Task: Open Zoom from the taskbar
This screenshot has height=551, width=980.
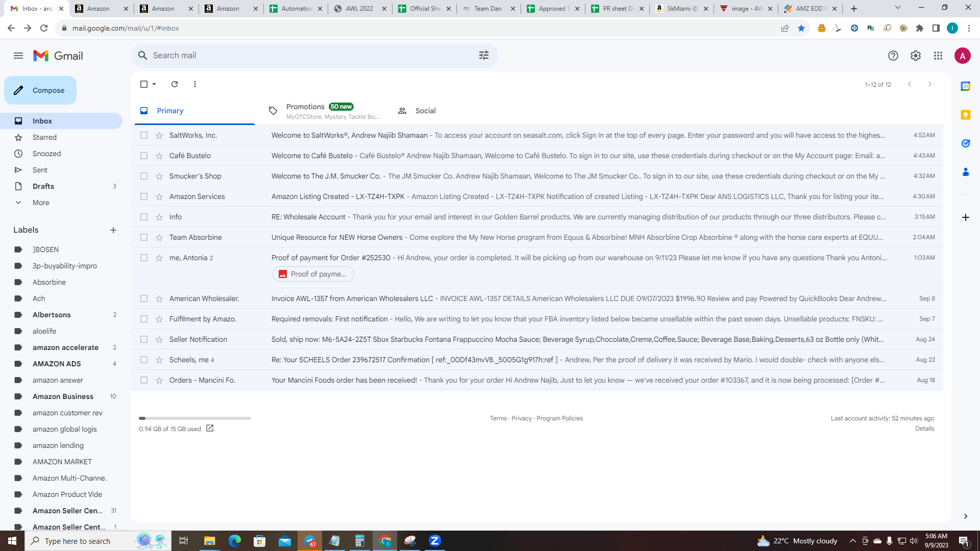Action: [x=435, y=541]
